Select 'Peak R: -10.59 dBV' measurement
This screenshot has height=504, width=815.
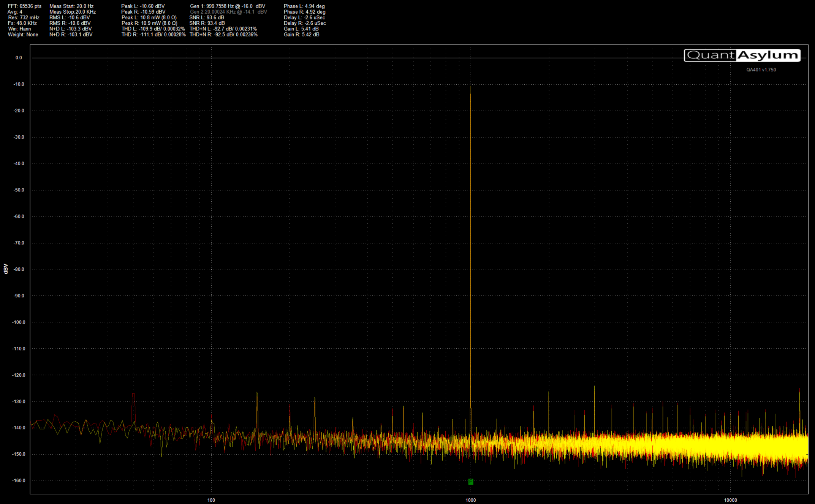click(143, 12)
